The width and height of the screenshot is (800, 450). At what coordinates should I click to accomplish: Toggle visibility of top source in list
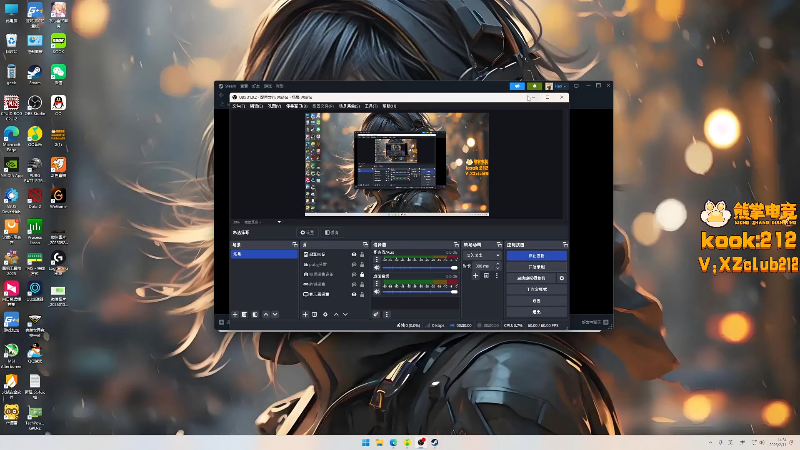[x=354, y=254]
